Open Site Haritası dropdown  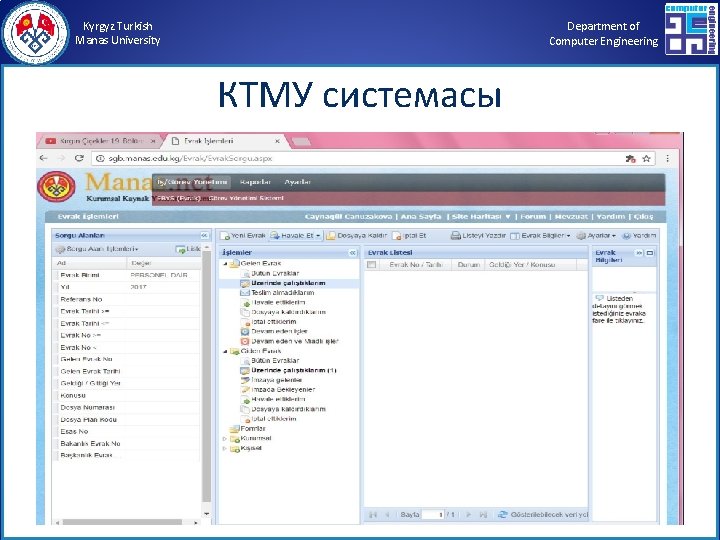(481, 217)
